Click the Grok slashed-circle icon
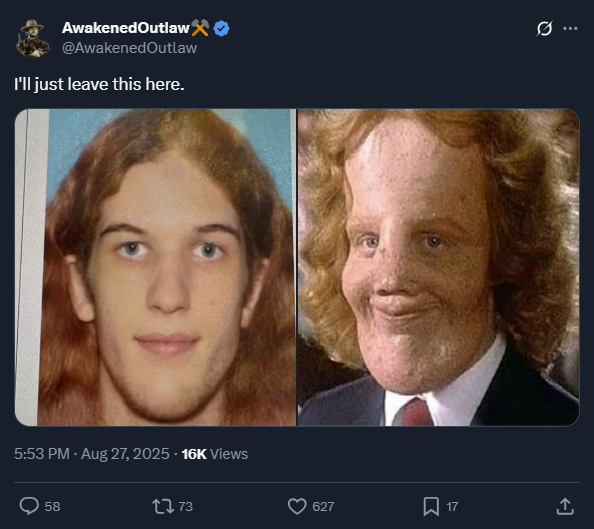The image size is (594, 529). pyautogui.click(x=544, y=28)
